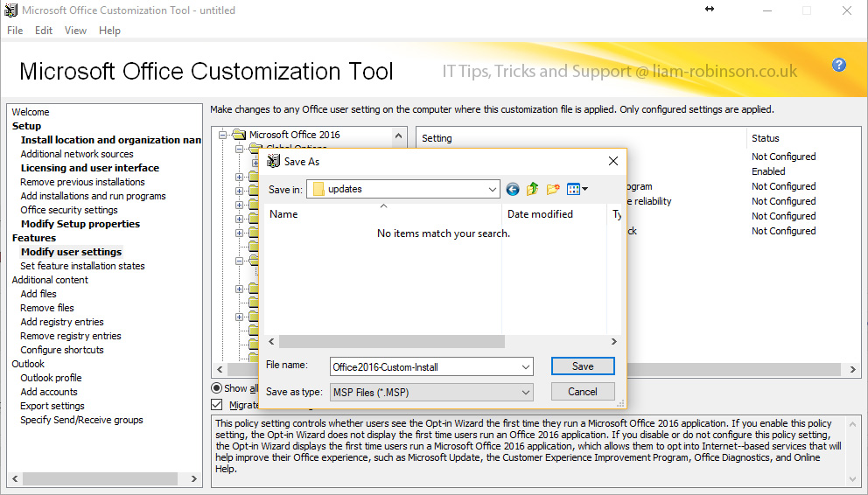Click left arrow of left navigation scrollbar
868x495 pixels.
(15, 478)
